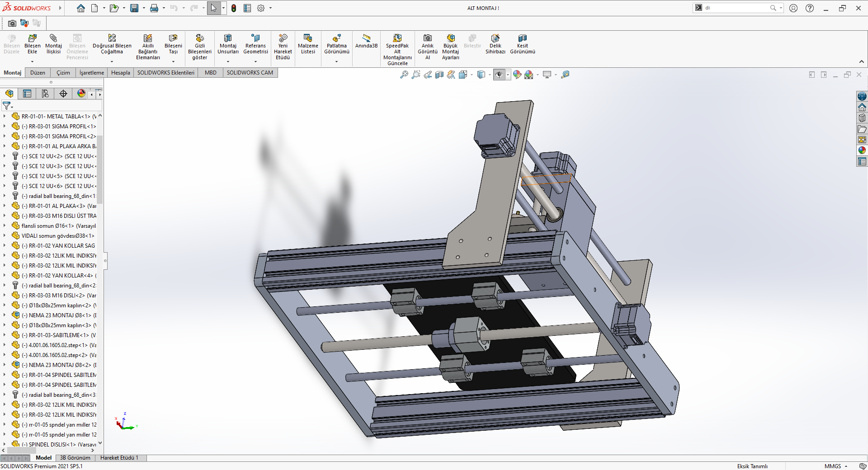Launch the Anında3B tool
The height and width of the screenshot is (470, 868).
pyautogui.click(x=366, y=41)
